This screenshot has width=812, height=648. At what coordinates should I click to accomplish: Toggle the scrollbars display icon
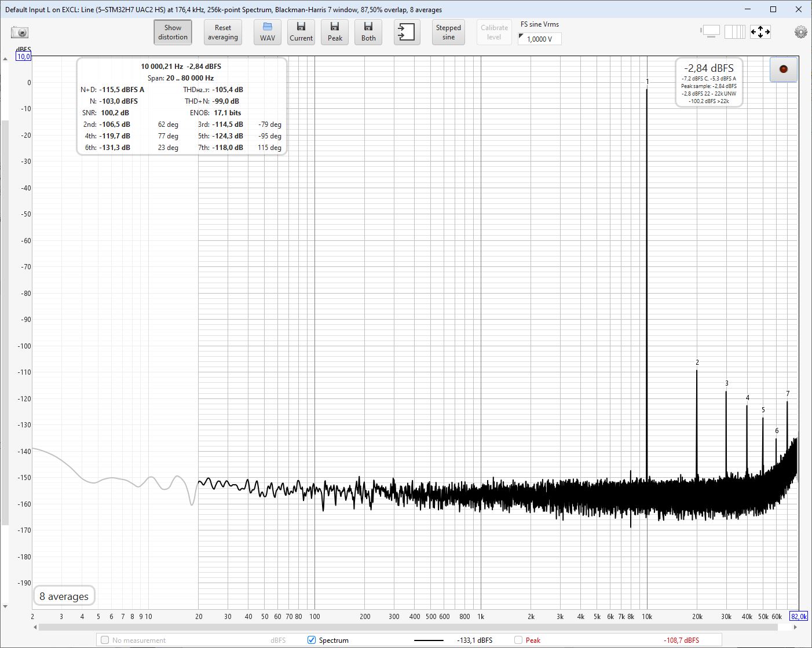pyautogui.click(x=709, y=31)
